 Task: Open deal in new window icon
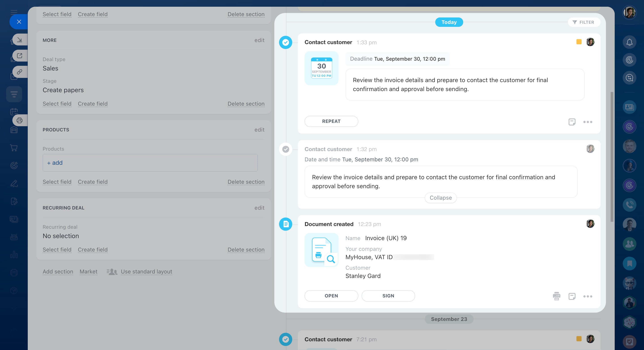pos(19,56)
